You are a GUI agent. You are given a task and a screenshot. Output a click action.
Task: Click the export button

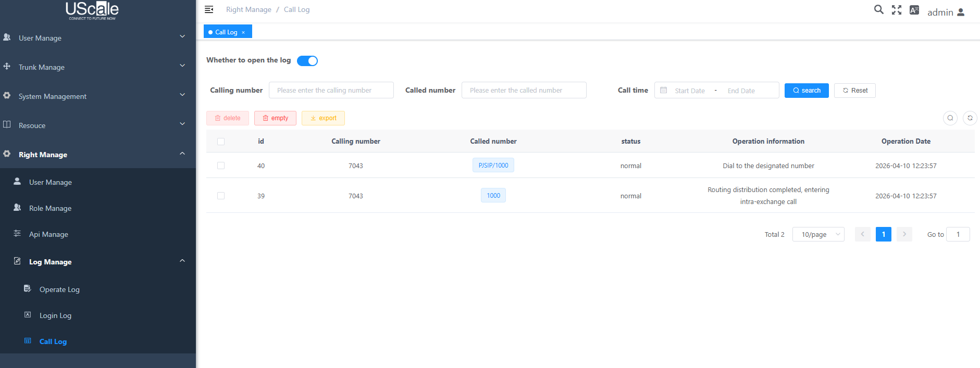pyautogui.click(x=323, y=118)
